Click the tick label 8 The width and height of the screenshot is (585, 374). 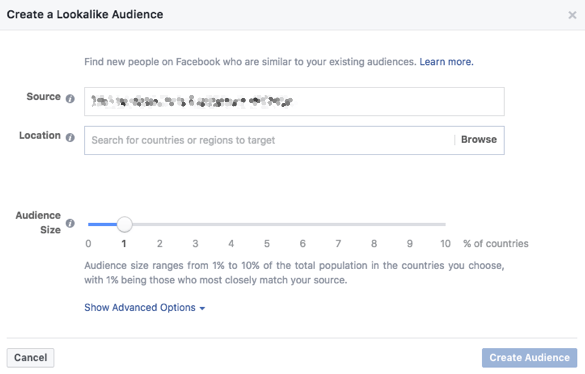374,244
